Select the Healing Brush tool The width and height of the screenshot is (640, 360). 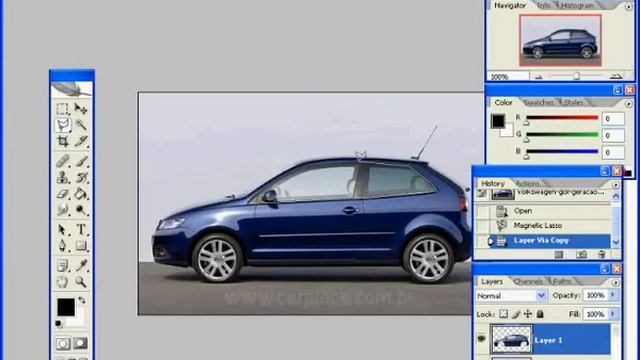coord(62,161)
